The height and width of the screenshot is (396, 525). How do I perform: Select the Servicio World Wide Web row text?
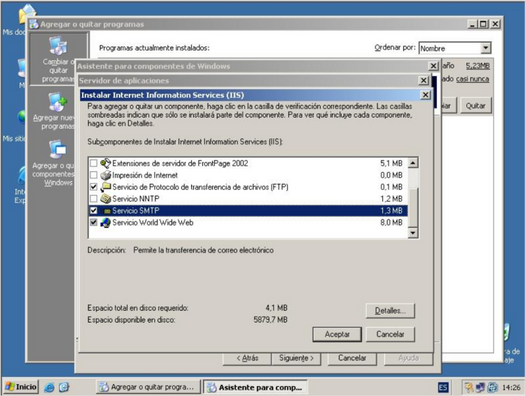tap(153, 223)
